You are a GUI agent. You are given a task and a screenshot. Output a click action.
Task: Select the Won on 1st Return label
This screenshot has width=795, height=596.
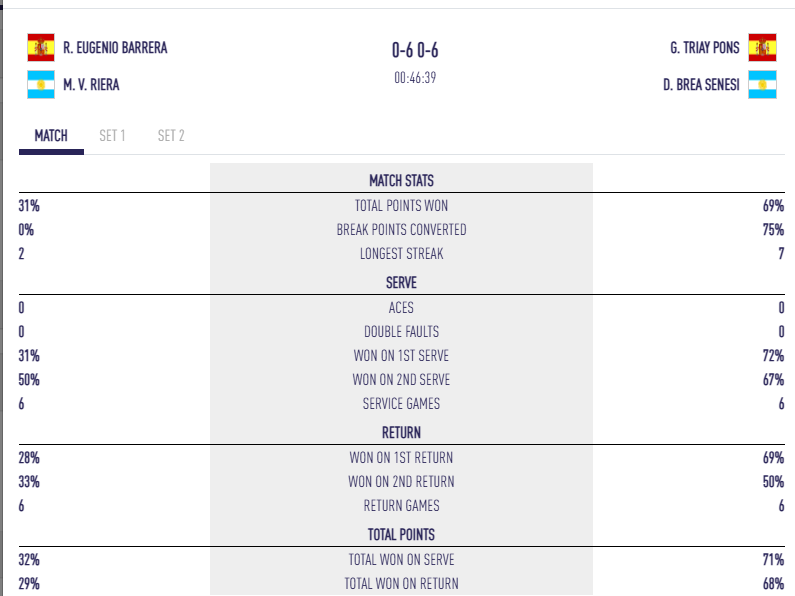401,457
